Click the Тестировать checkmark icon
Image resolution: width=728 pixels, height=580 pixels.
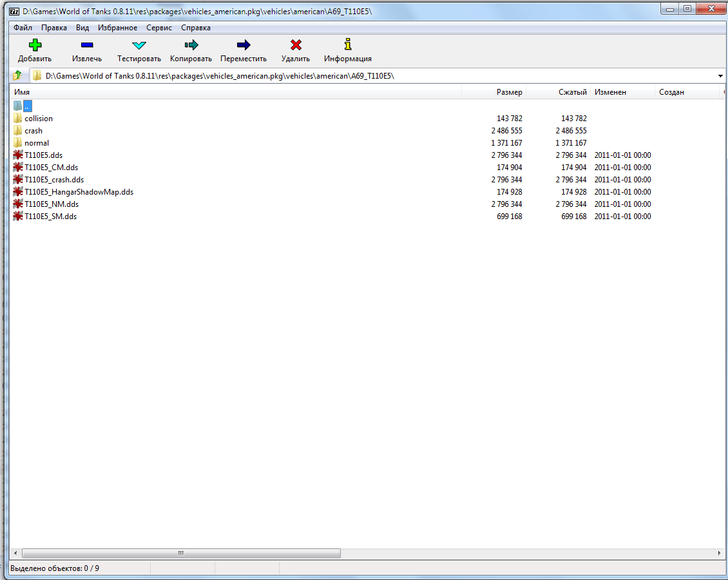(139, 45)
